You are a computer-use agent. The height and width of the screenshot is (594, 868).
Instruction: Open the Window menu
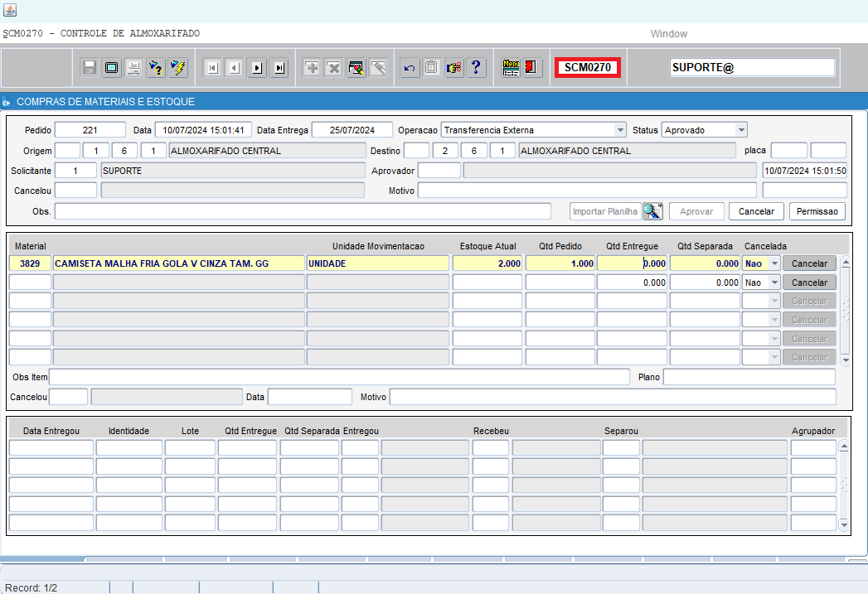click(x=669, y=34)
